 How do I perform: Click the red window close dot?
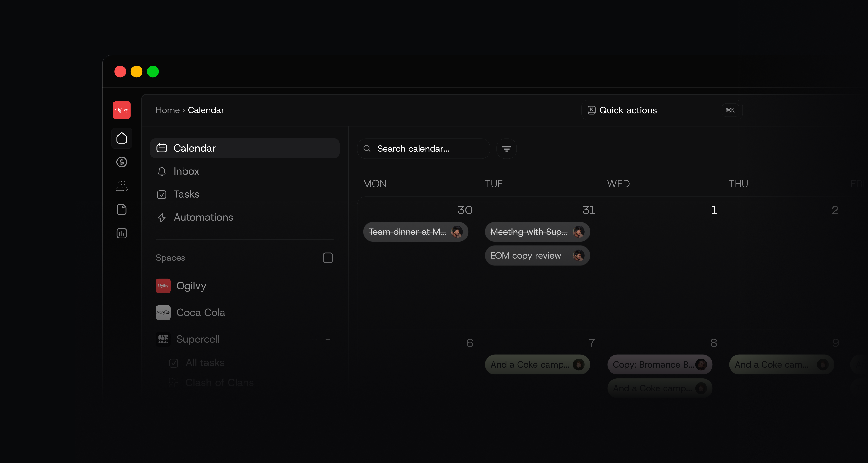120,71
